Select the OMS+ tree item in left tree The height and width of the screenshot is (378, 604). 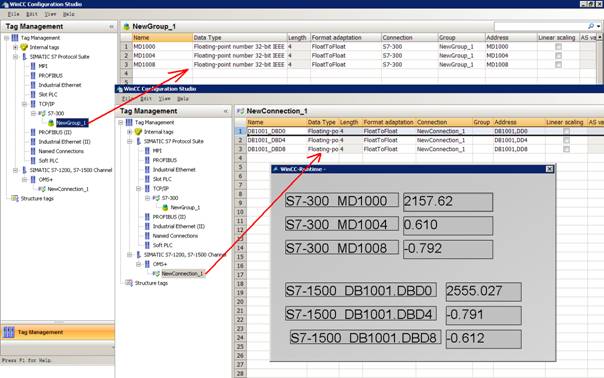pyautogui.click(x=45, y=180)
